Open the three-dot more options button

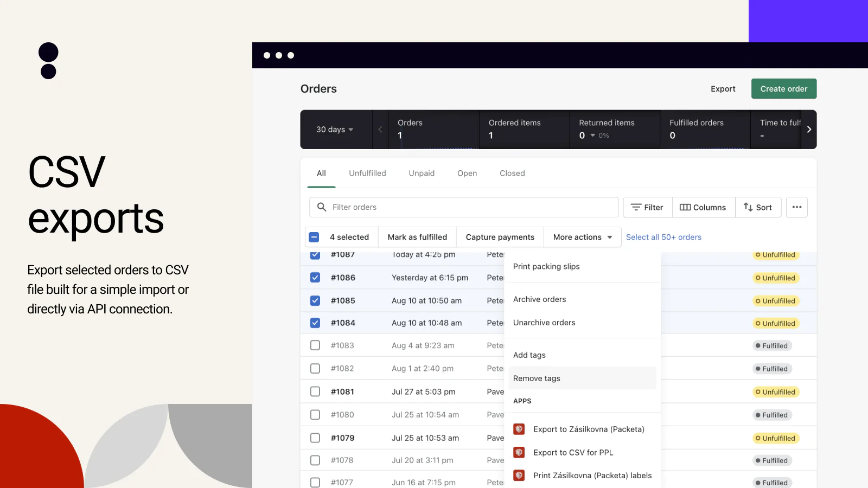point(796,207)
